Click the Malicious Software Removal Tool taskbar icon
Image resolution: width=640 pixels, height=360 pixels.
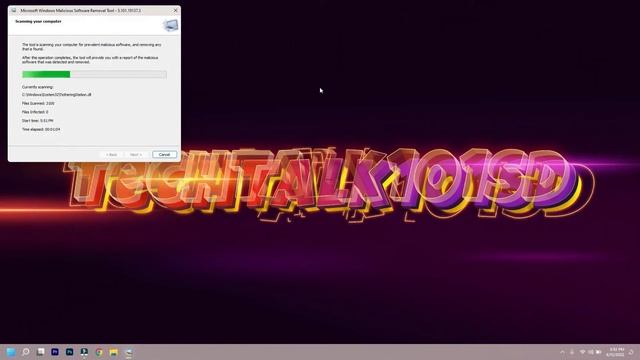click(129, 352)
